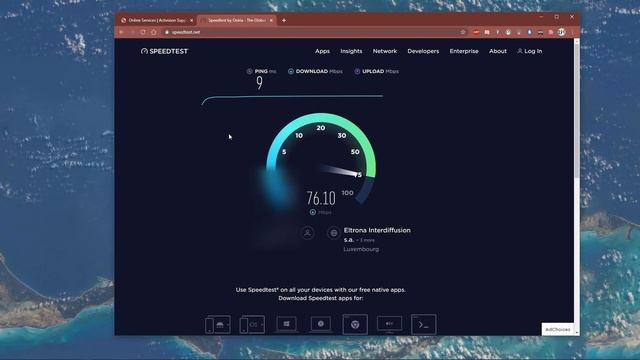Click the AdChoices badge

click(558, 329)
